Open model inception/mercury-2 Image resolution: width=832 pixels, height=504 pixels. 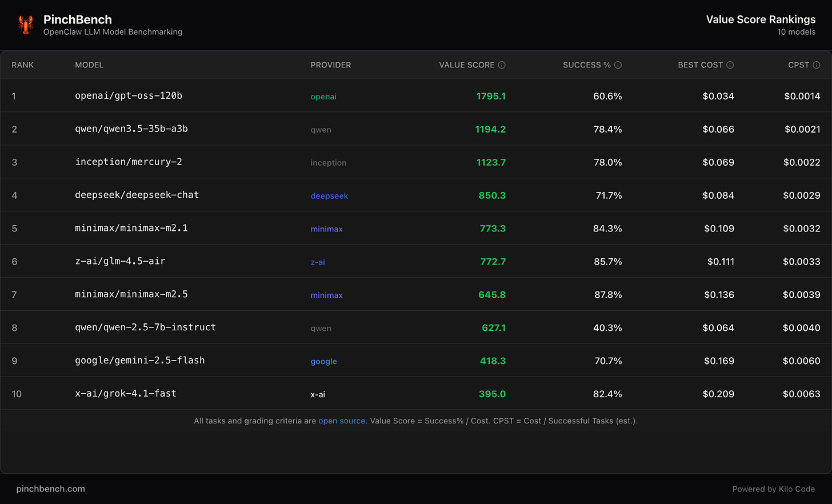pos(129,162)
